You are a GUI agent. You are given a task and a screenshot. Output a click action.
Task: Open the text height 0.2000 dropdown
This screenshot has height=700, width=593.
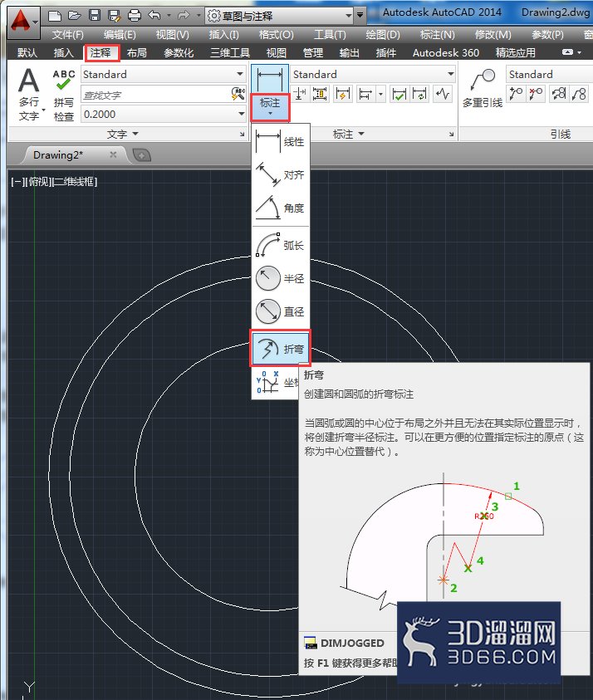(241, 115)
